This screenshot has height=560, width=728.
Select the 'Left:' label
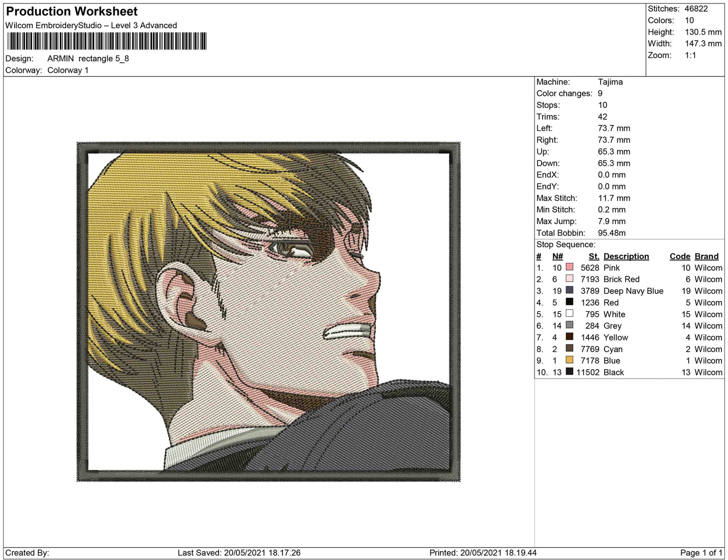[x=545, y=128]
